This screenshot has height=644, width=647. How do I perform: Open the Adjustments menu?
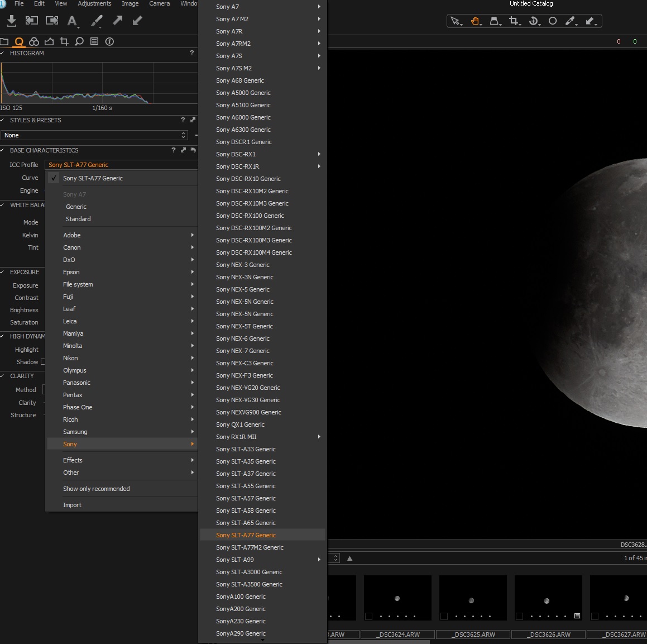[94, 3]
